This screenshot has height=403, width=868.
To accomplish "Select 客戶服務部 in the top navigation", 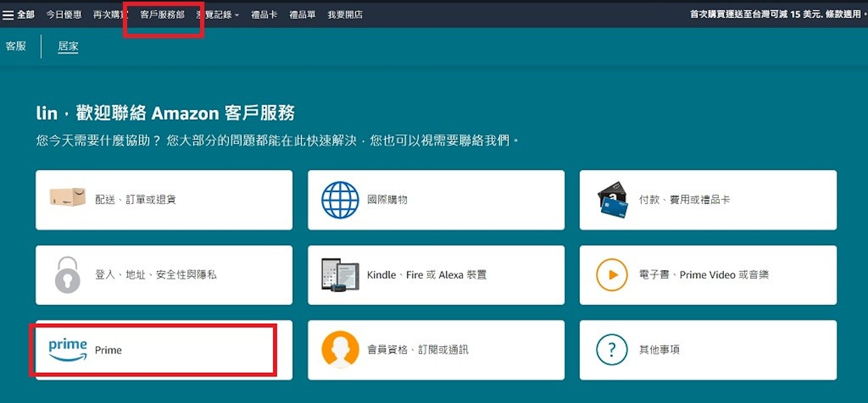I will point(162,15).
